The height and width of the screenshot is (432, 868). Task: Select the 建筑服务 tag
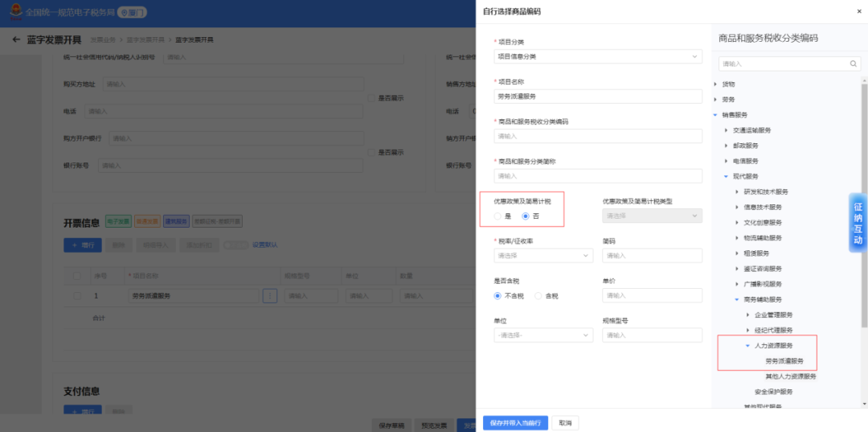click(x=176, y=221)
